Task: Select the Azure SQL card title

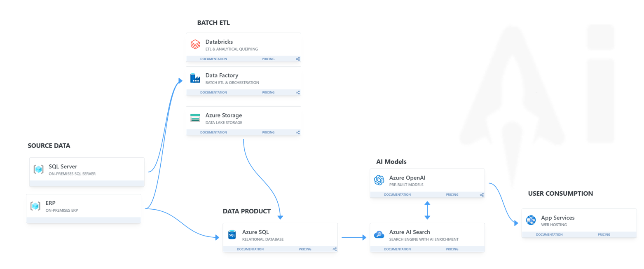Action: point(255,232)
